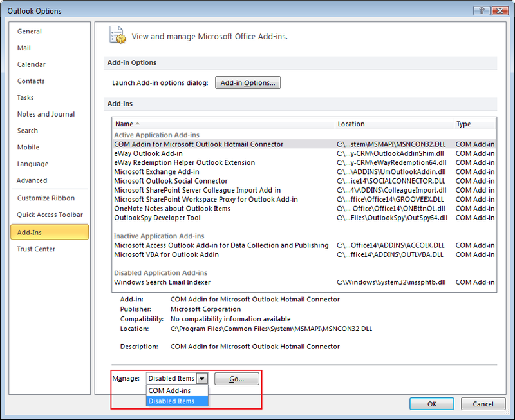Click the full MSNCON32.DLL location path in details
The height and width of the screenshot is (420, 515).
point(271,329)
